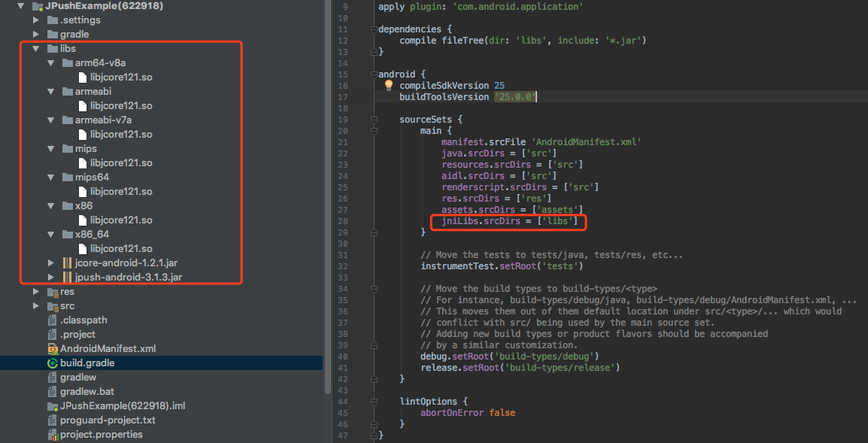Image resolution: width=868 pixels, height=443 pixels.
Task: Expand the res folder
Action: tap(36, 291)
